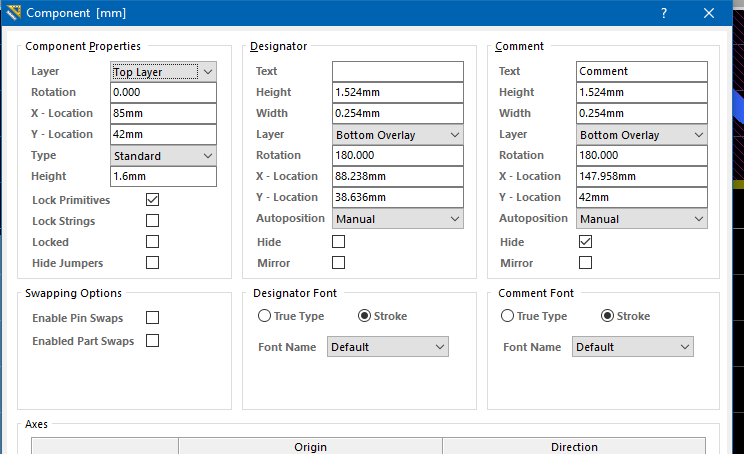The height and width of the screenshot is (454, 744).
Task: Click the Comment X-Location field
Action: [642, 177]
